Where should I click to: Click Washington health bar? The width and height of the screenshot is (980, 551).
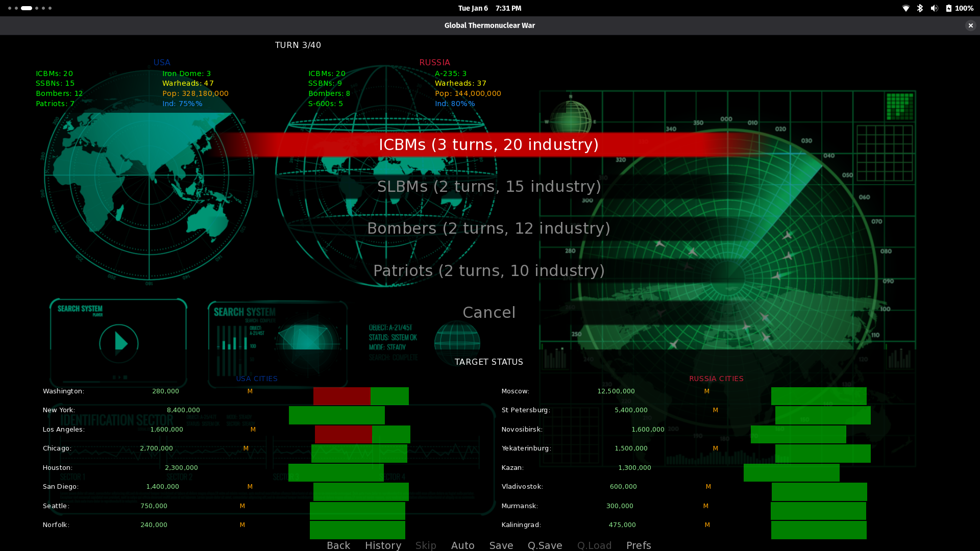tap(361, 396)
